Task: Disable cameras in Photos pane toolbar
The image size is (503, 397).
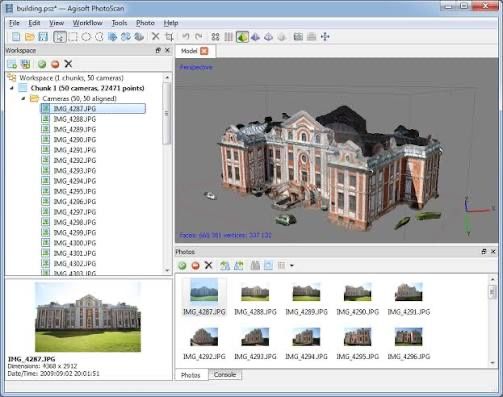Action: point(196,266)
